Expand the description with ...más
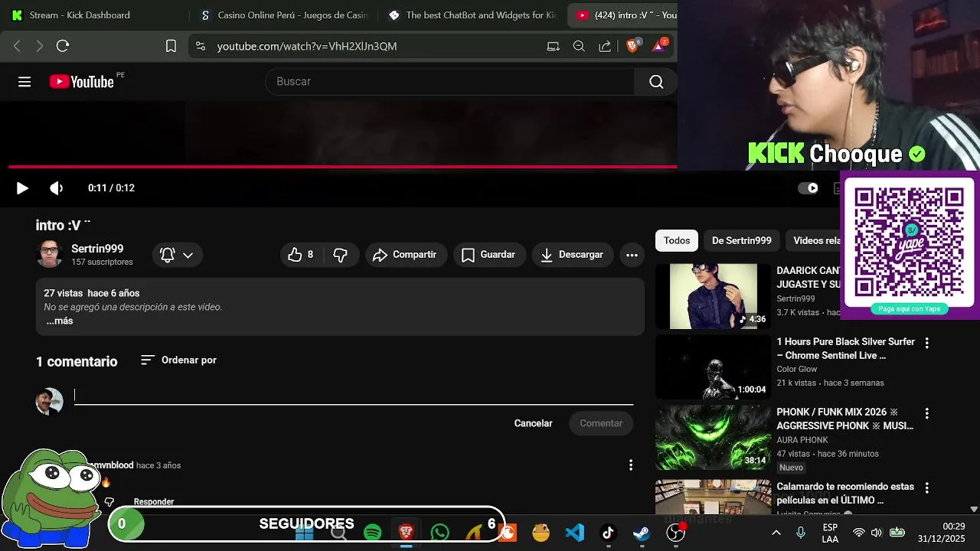The image size is (980, 551). (59, 321)
